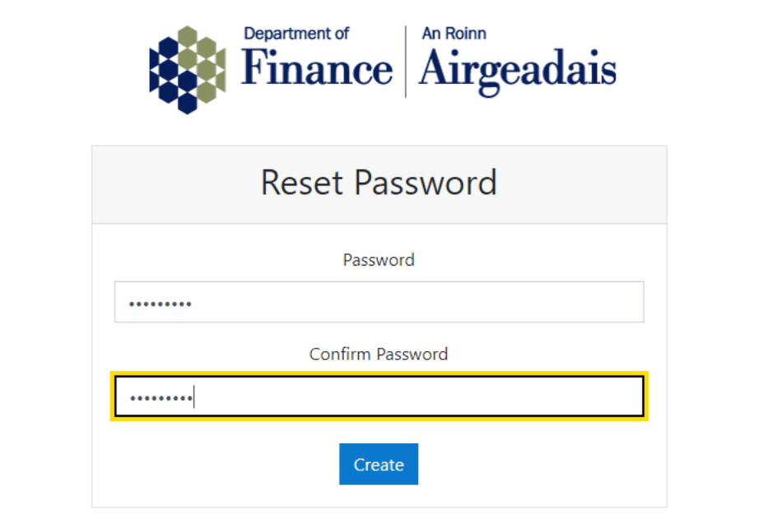The height and width of the screenshot is (532, 767).
Task: Focus the Confirm Password input field
Action: pos(379,396)
